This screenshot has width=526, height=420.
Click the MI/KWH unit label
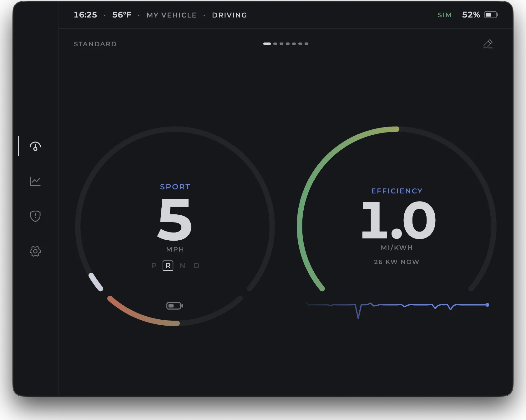click(x=397, y=248)
